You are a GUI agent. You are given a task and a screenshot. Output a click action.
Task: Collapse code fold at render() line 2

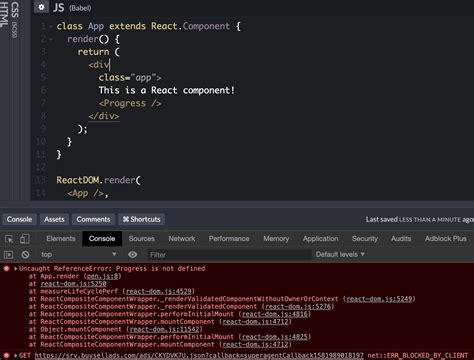coord(51,39)
